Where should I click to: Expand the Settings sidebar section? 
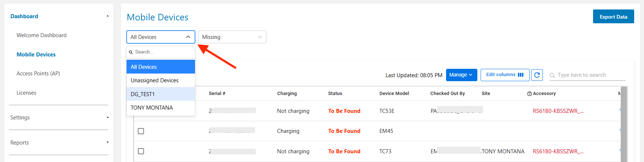107,118
